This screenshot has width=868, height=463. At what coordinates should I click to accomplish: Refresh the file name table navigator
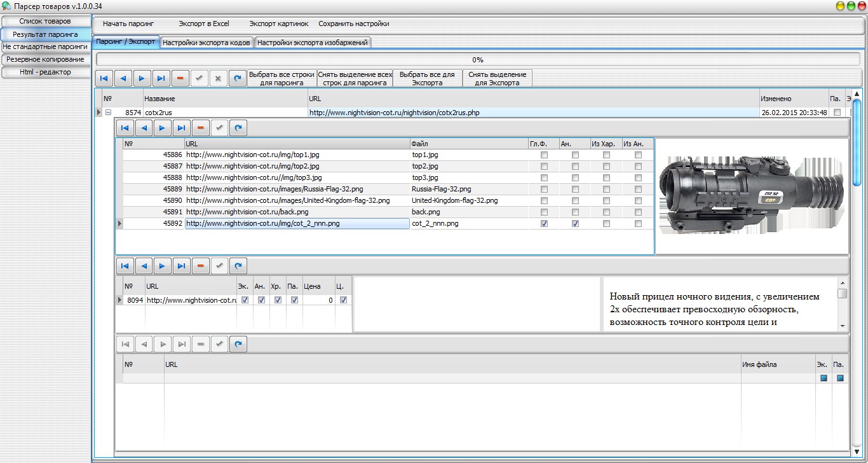[238, 344]
